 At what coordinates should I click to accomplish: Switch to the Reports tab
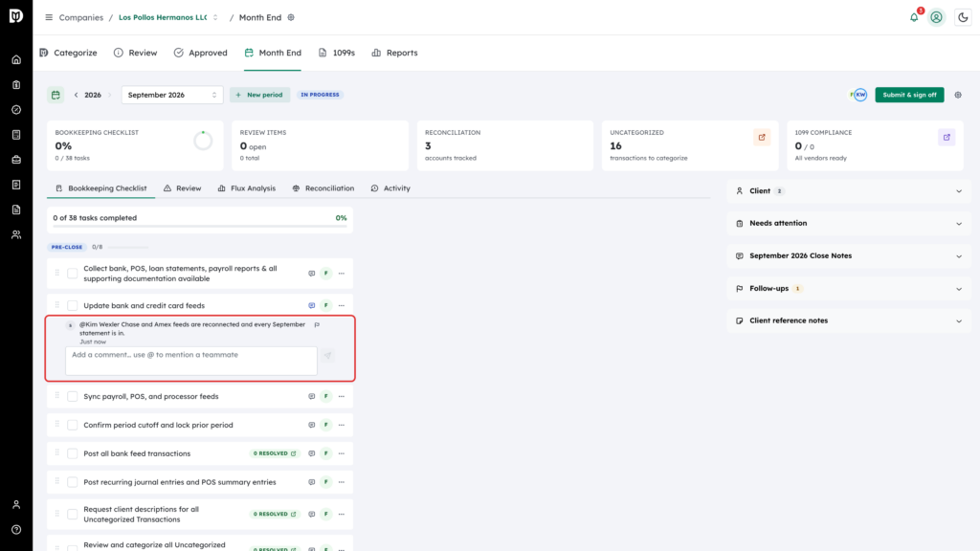[x=394, y=54]
